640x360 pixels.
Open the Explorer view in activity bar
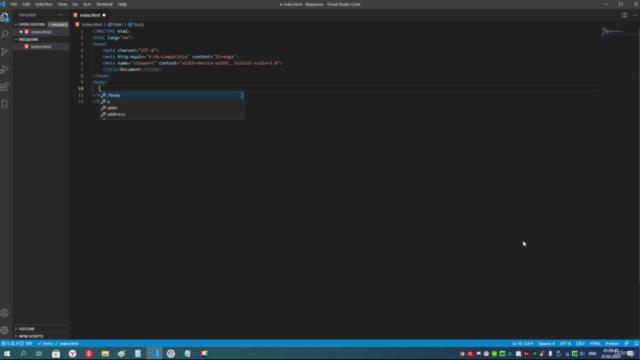[x=5, y=17]
